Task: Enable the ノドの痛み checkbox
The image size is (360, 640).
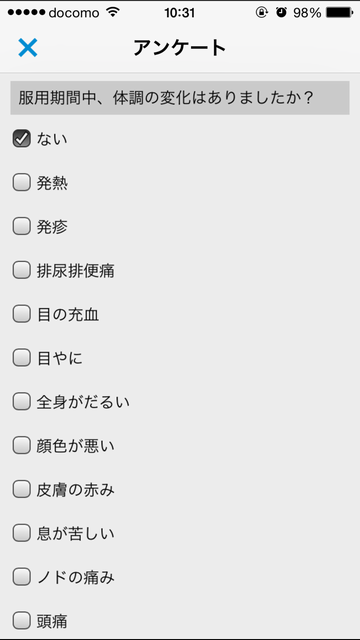Action: click(x=22, y=577)
